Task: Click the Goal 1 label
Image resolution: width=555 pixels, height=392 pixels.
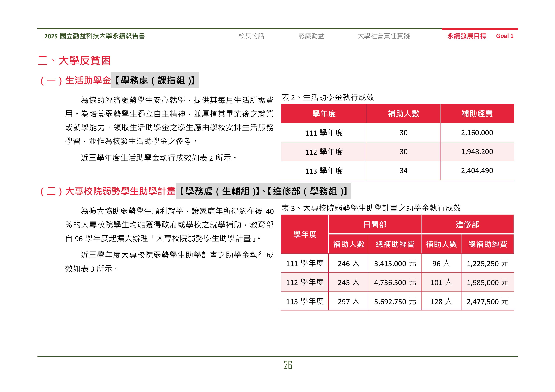Action: pos(505,36)
